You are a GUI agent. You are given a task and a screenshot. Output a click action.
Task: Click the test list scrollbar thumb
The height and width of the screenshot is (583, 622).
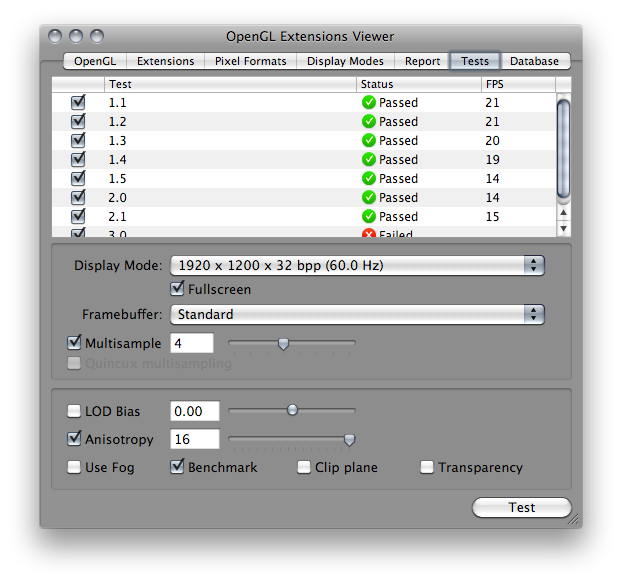(563, 149)
